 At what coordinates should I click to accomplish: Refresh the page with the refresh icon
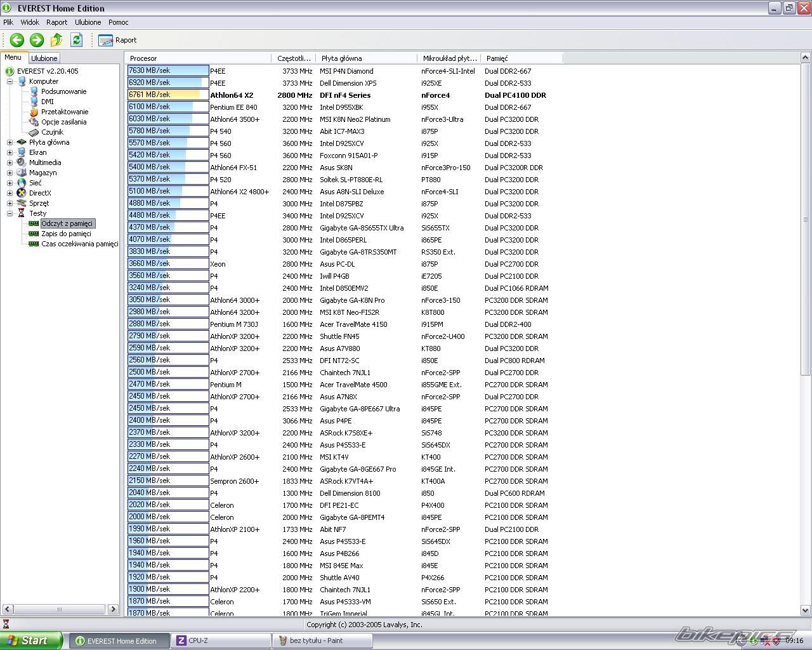tap(77, 40)
